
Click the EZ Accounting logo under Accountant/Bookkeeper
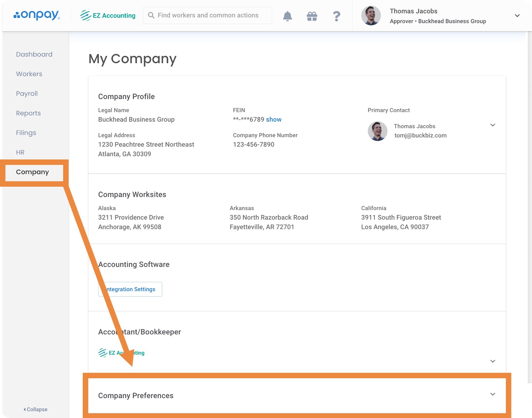click(x=121, y=353)
